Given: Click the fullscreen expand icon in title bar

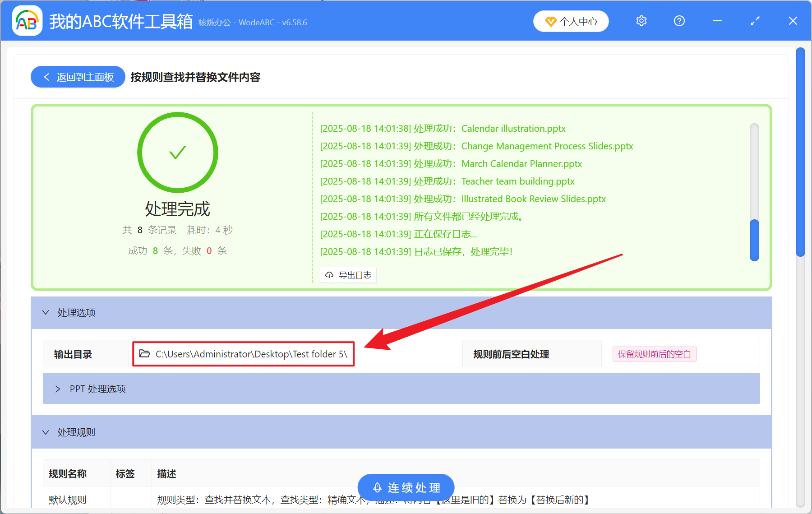Looking at the screenshot, I should tap(755, 21).
